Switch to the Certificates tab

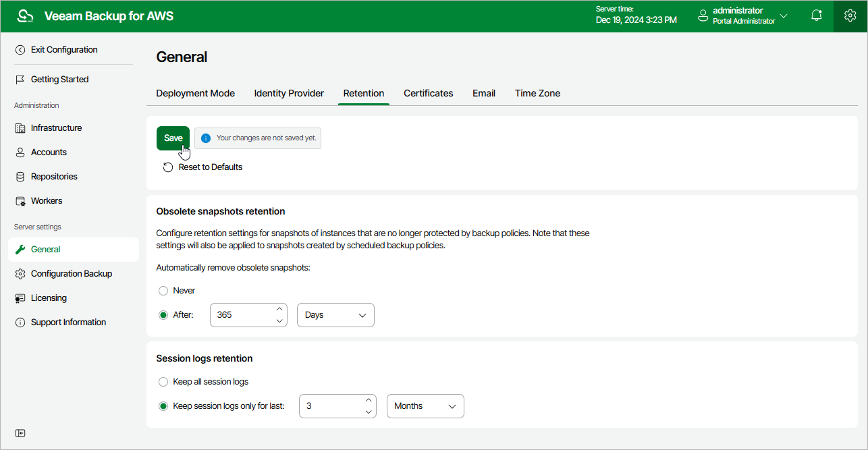[429, 93]
